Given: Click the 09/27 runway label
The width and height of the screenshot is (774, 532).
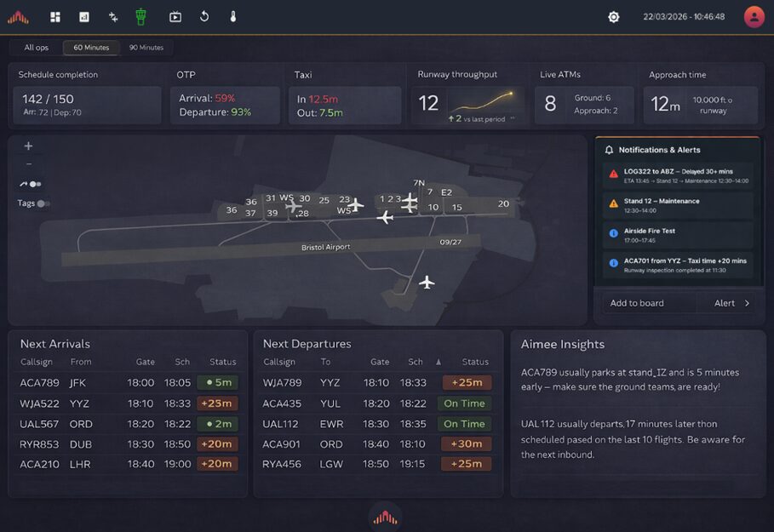Looking at the screenshot, I should click(450, 242).
